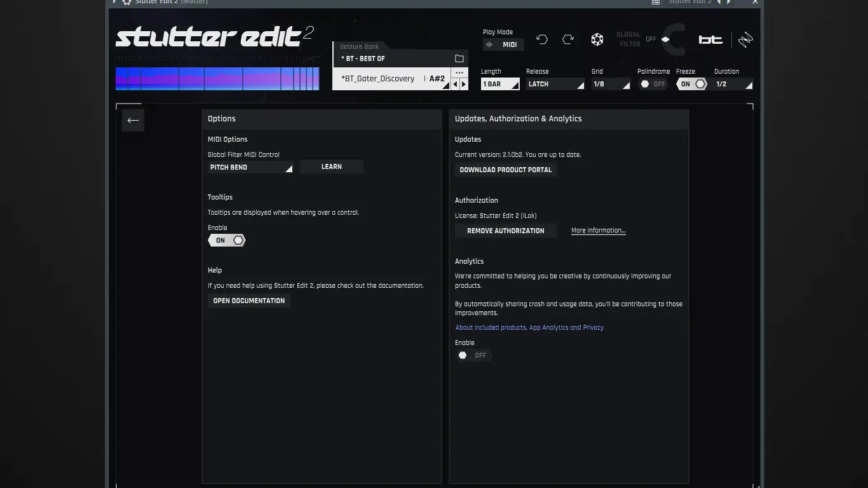Viewport: 868px width, 488px height.
Task: Click the Gesture Bank tab label
Action: click(x=359, y=46)
